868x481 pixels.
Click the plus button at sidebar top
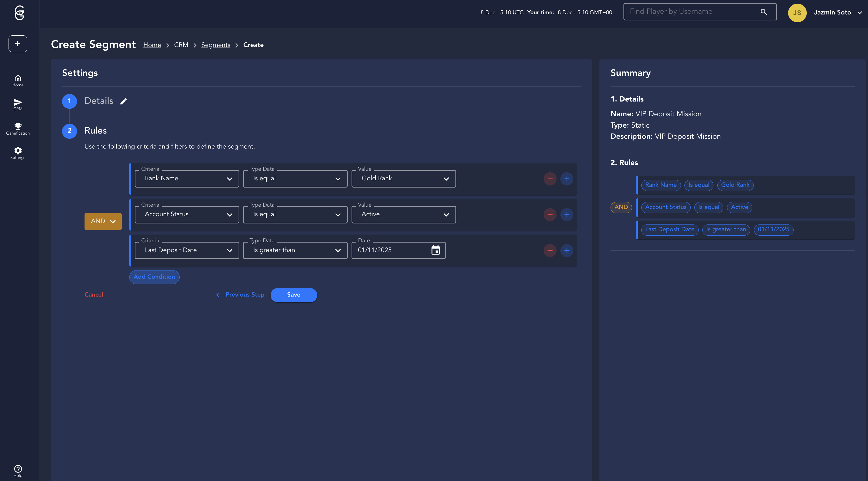[18, 44]
